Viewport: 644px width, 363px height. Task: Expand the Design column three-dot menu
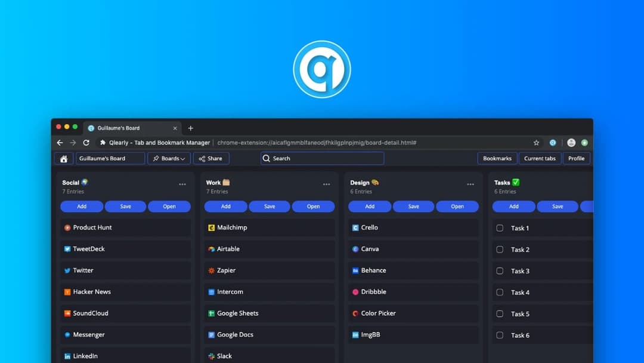pos(470,184)
